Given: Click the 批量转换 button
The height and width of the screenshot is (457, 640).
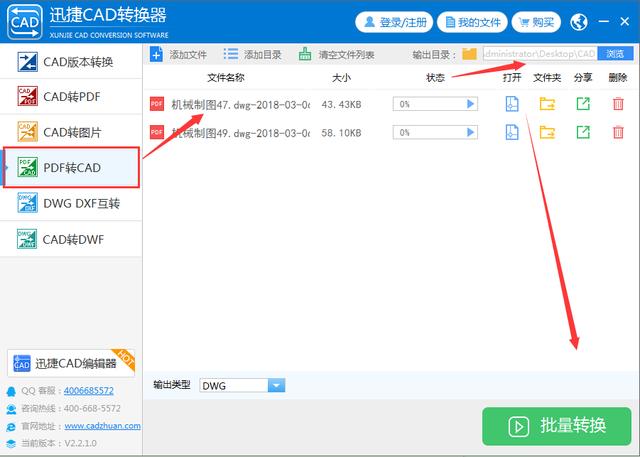Looking at the screenshot, I should tap(557, 426).
